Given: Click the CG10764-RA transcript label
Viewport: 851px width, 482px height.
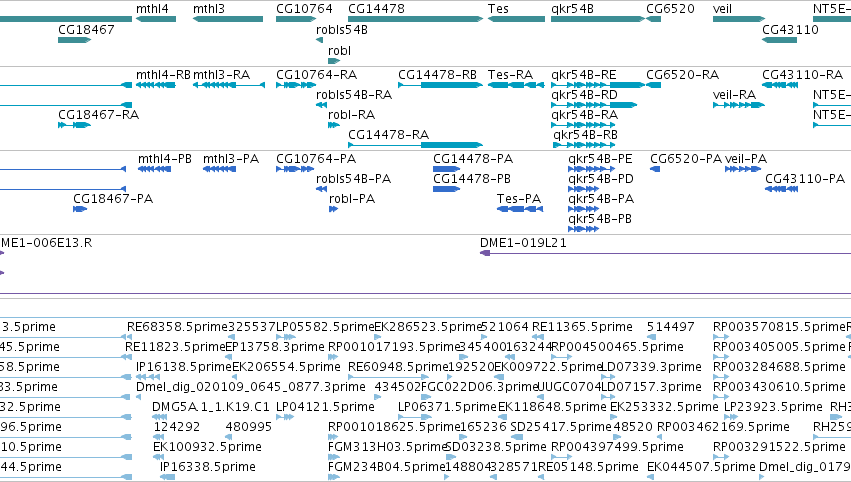Looking at the screenshot, I should coord(316,75).
